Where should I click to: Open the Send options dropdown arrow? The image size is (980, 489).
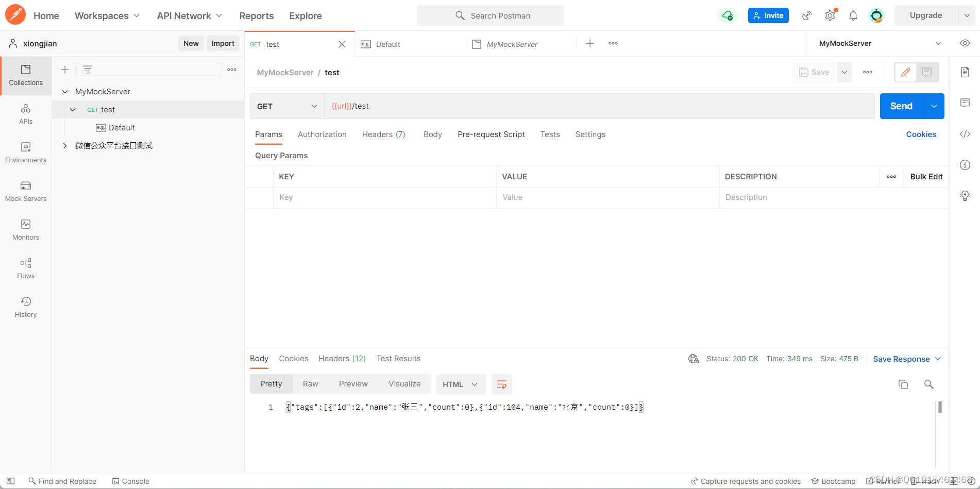click(934, 106)
